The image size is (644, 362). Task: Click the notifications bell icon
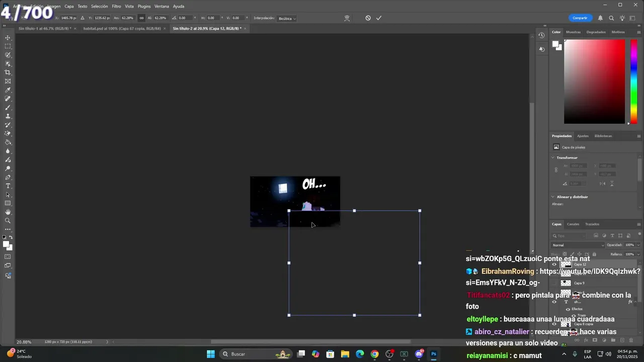tap(600, 18)
